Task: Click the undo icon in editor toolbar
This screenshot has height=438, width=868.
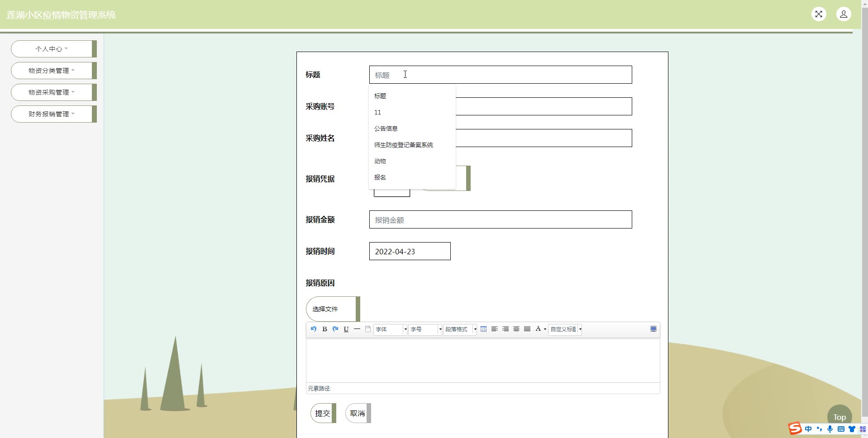Action: (314, 329)
